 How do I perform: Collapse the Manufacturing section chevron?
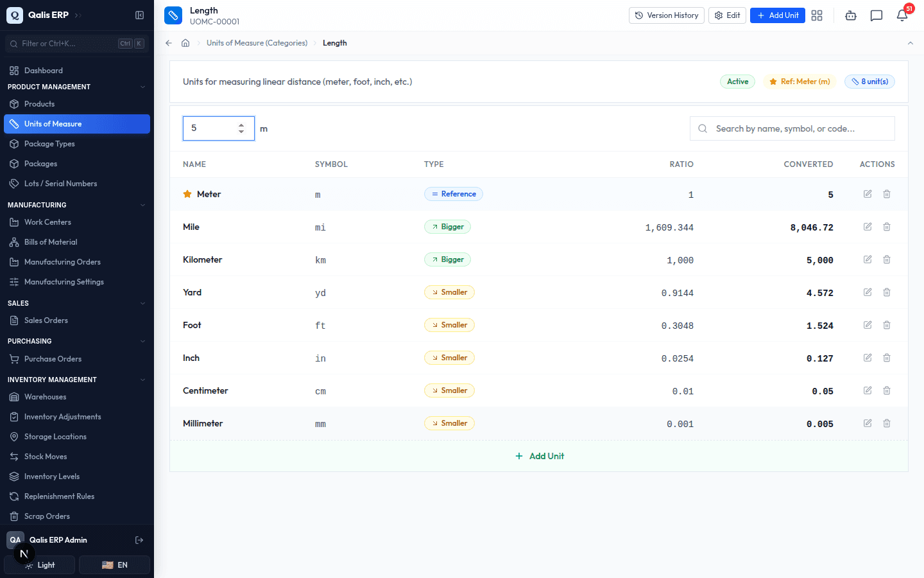(142, 205)
